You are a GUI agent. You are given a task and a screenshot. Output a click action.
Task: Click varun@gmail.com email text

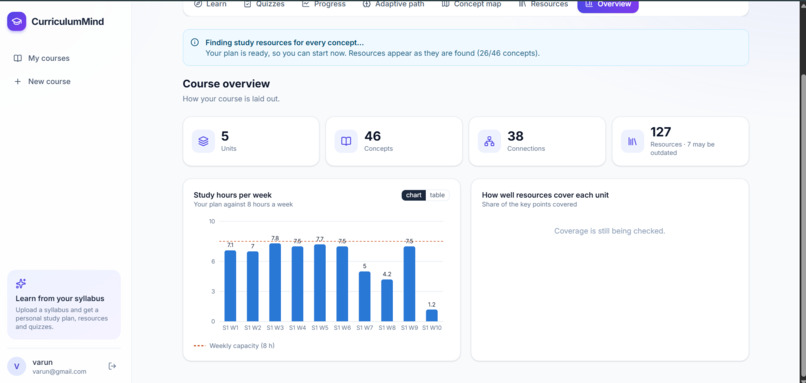pyautogui.click(x=59, y=371)
